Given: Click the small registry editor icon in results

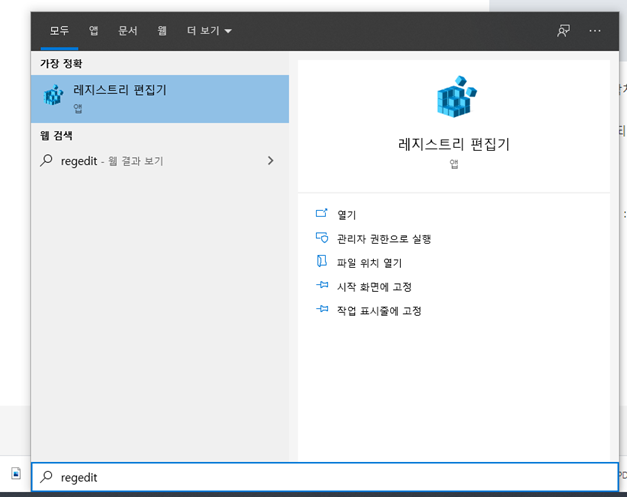Looking at the screenshot, I should point(53,95).
